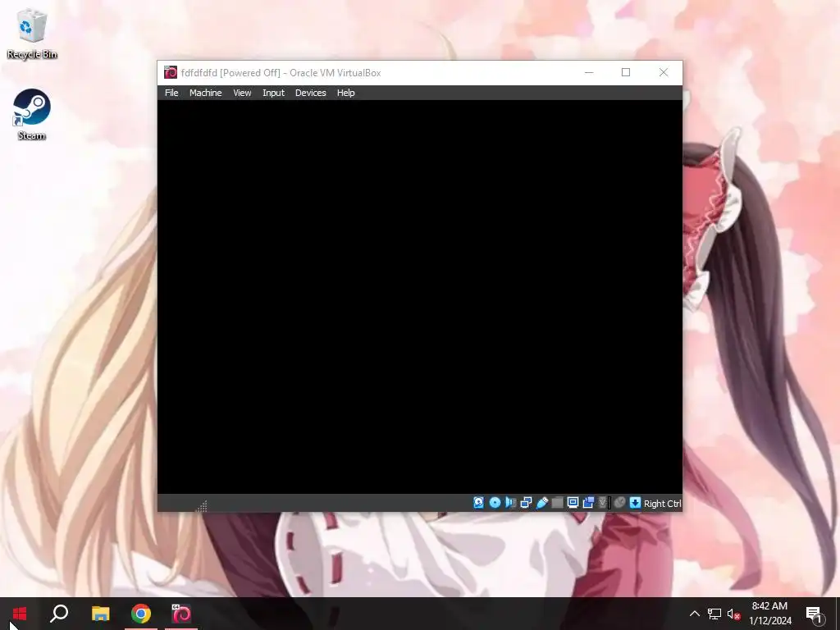Open the Windows Start menu
This screenshot has width=840, height=630.
pyautogui.click(x=20, y=614)
